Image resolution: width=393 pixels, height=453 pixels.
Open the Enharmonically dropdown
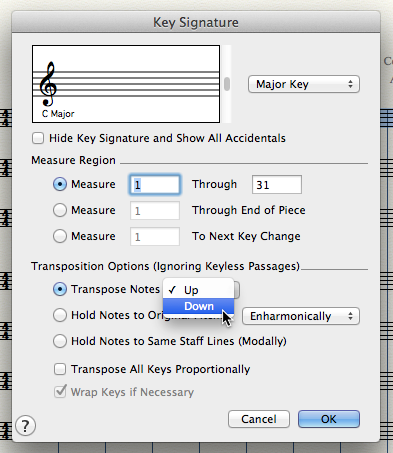pos(301,316)
